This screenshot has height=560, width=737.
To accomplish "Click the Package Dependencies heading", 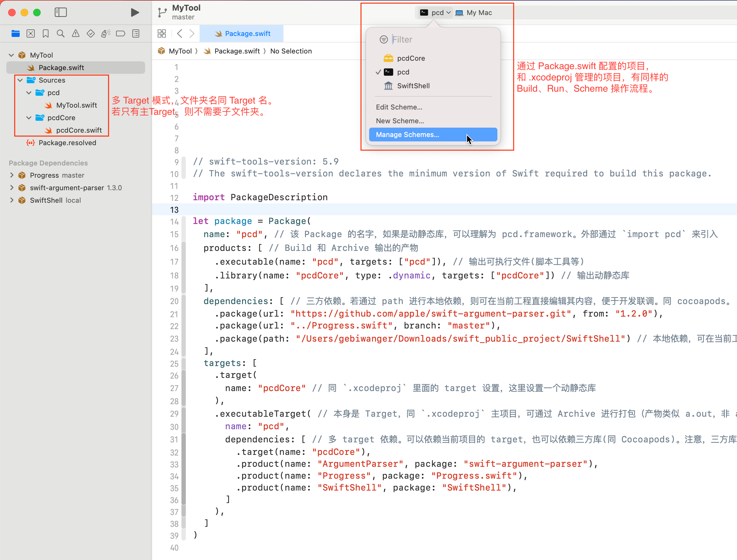I will coord(48,163).
